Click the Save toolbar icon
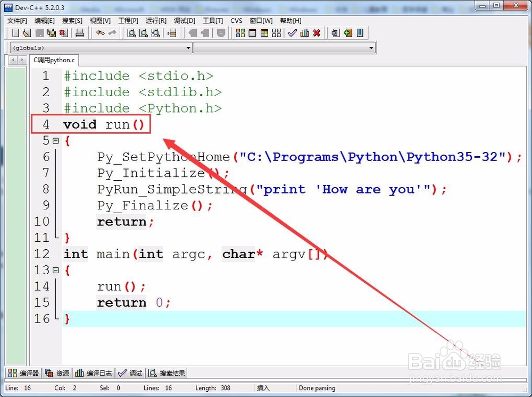Viewport: 532px width, 397px height. pyautogui.click(x=40, y=33)
